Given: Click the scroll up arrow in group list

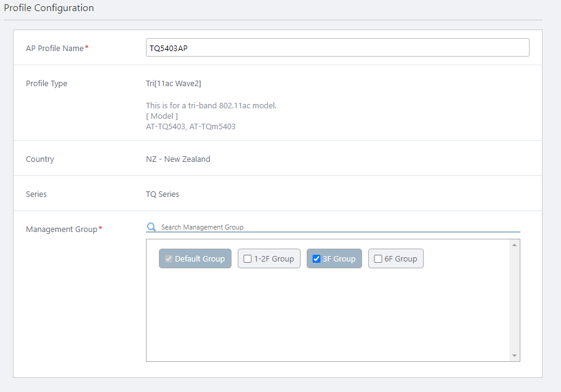Looking at the screenshot, I should (x=515, y=244).
